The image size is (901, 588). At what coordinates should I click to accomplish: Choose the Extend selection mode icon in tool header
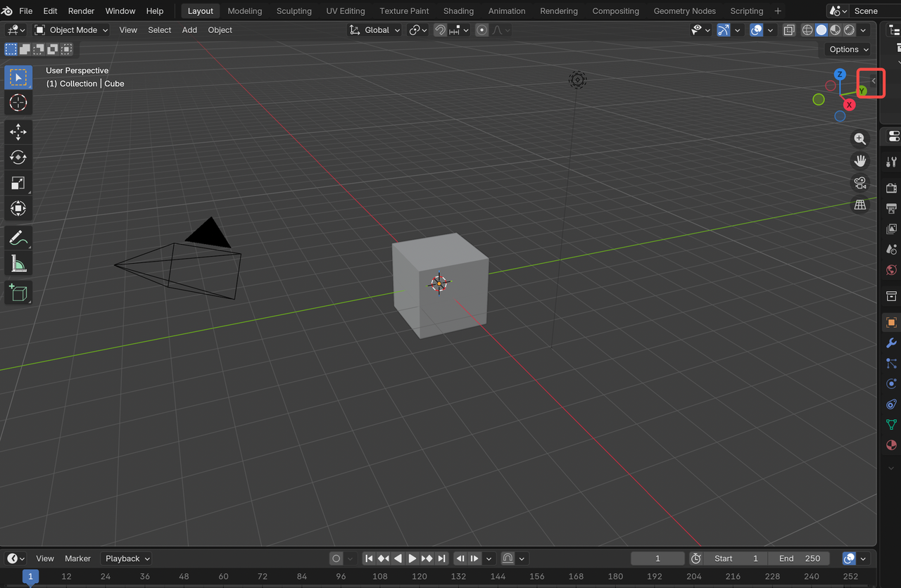click(25, 49)
